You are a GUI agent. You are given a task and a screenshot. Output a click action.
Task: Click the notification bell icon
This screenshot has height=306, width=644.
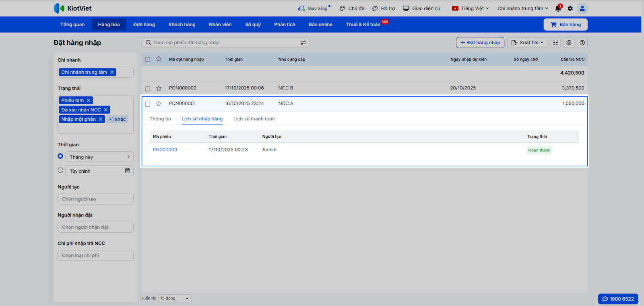tap(558, 8)
